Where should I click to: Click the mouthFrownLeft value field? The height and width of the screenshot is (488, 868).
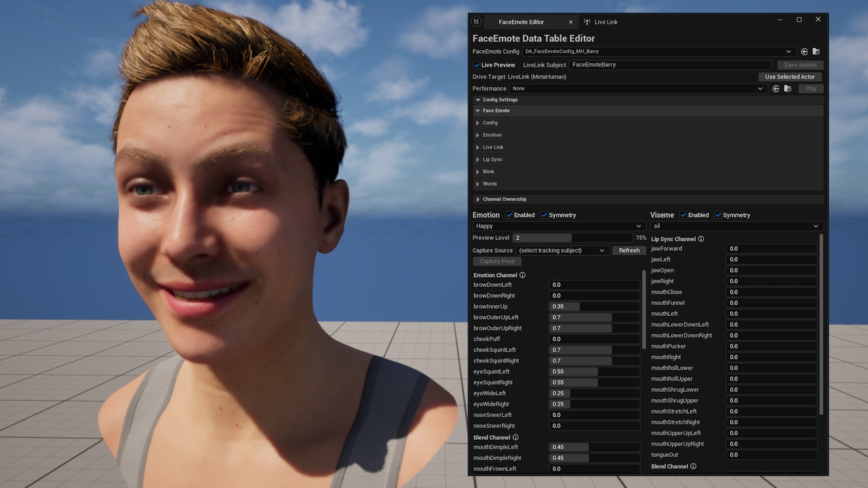coord(594,469)
